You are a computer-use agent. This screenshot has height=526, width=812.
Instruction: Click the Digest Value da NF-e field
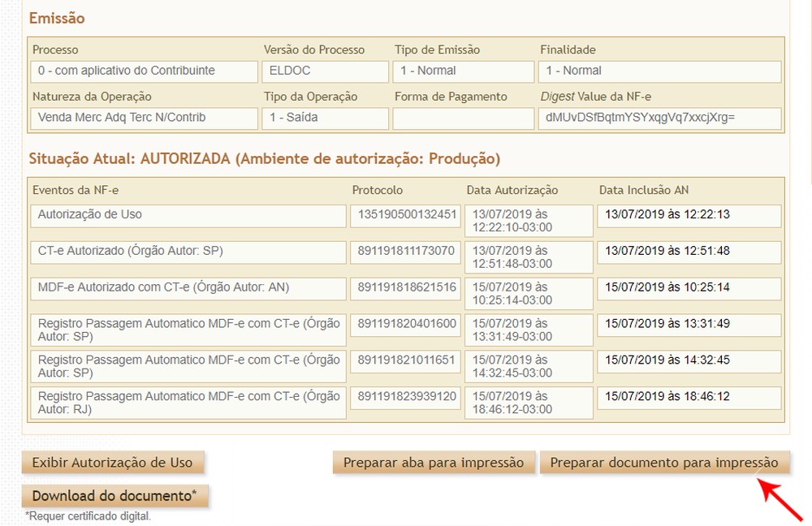658,119
